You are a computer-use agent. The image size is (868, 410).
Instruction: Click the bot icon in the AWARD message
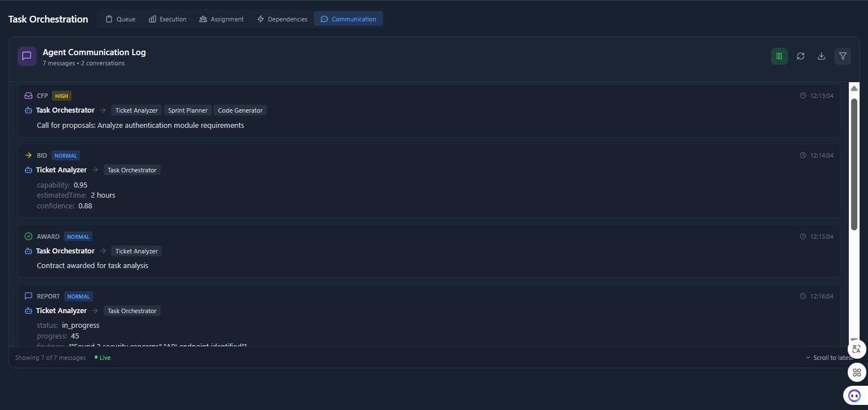click(29, 251)
